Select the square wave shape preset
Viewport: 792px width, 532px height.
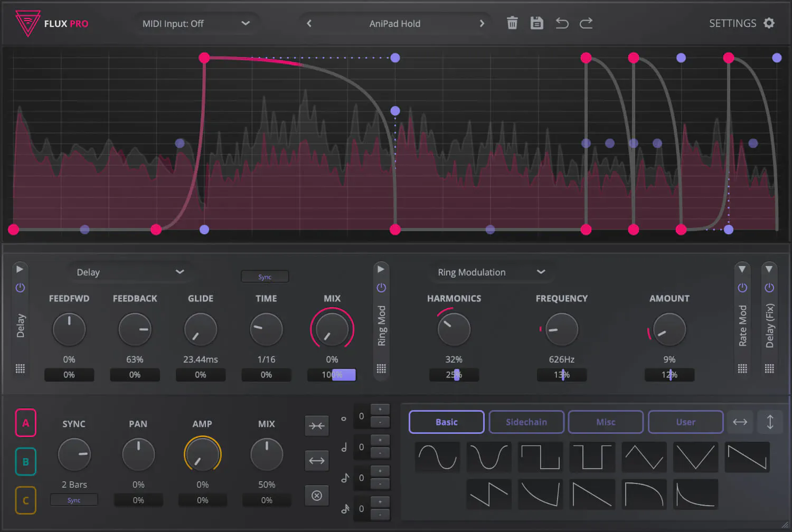(540, 457)
